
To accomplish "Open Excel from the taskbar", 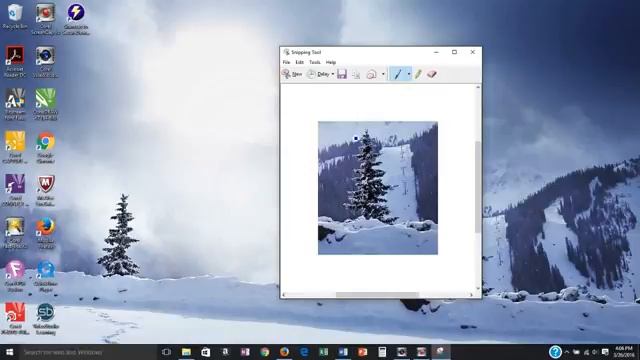I will (x=323, y=352).
